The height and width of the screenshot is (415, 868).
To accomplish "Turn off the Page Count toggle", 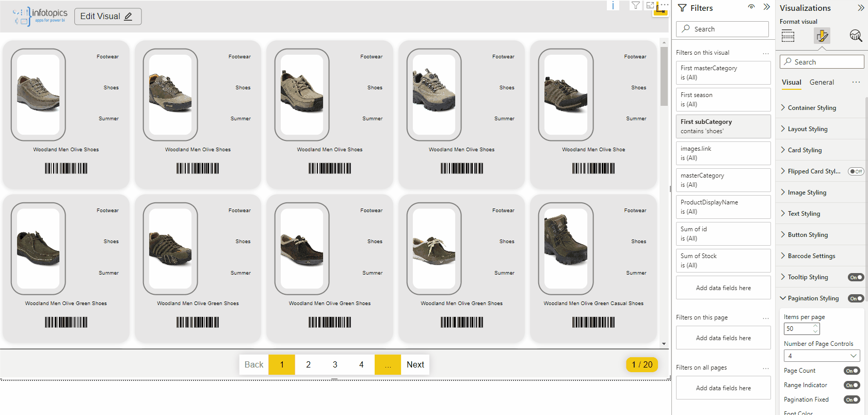I will pos(851,371).
